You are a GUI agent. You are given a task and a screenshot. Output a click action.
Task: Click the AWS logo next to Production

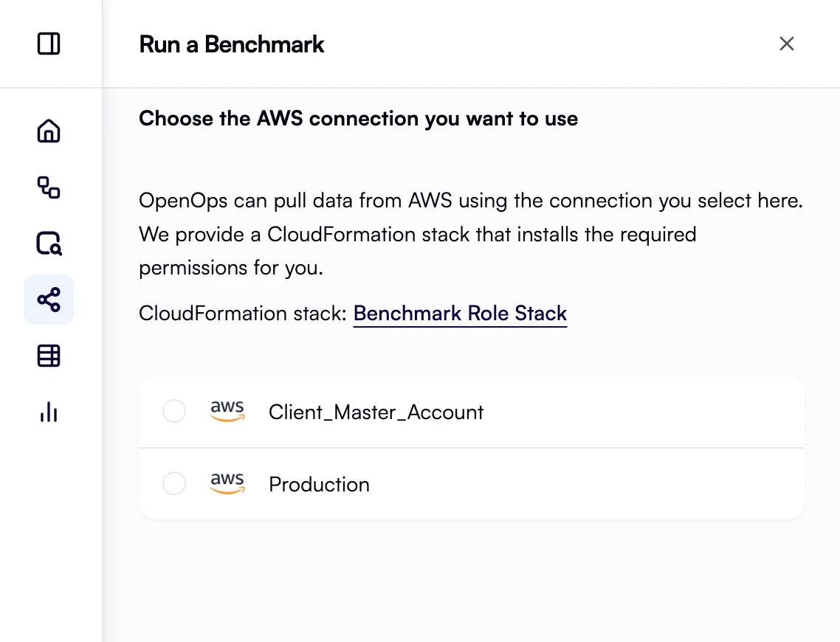pos(227,483)
